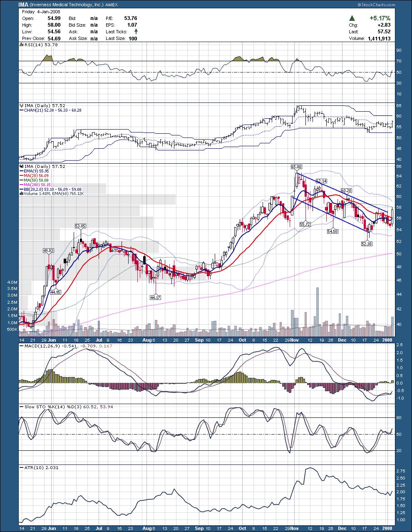Click the EPS value 1.07
This screenshot has width=412, height=532.
tap(132, 25)
